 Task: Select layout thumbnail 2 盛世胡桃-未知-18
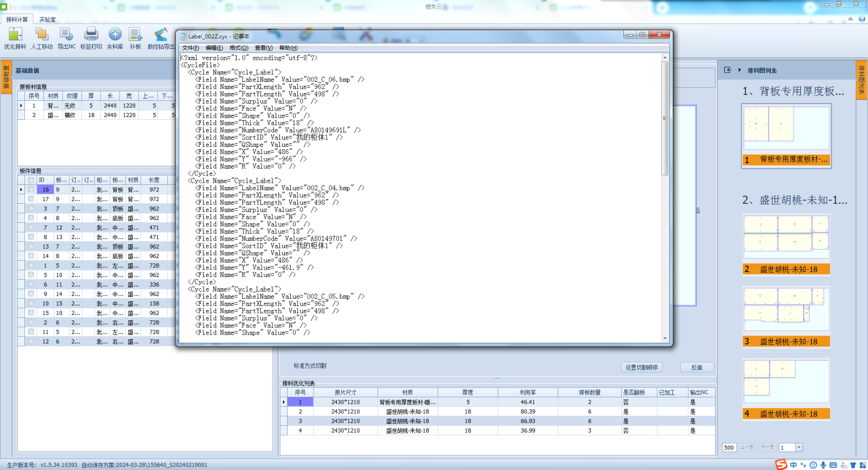click(x=786, y=244)
